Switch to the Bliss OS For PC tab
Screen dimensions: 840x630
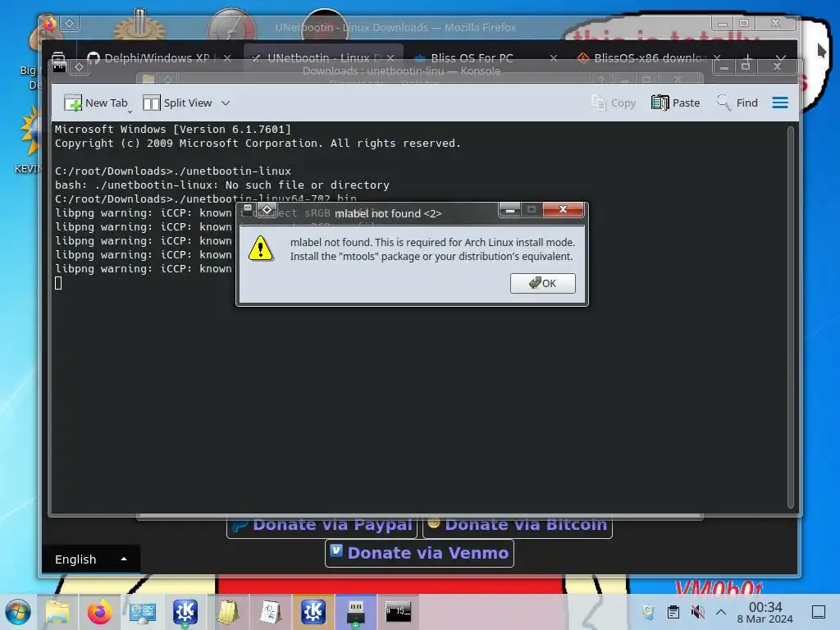pos(472,58)
